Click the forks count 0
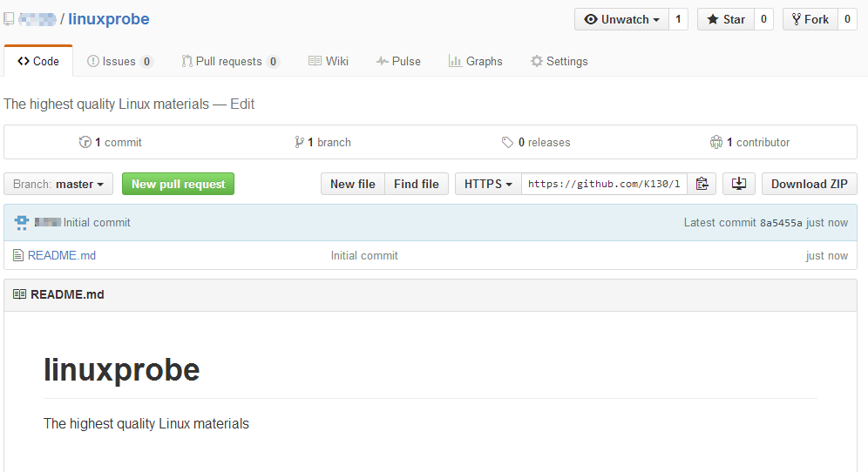 point(847,19)
